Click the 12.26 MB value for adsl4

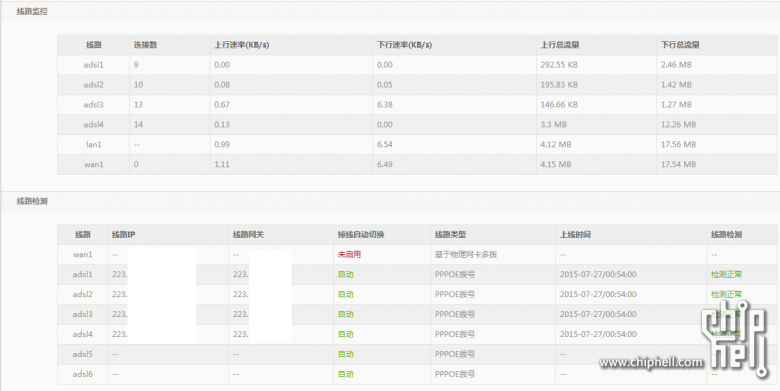click(679, 124)
